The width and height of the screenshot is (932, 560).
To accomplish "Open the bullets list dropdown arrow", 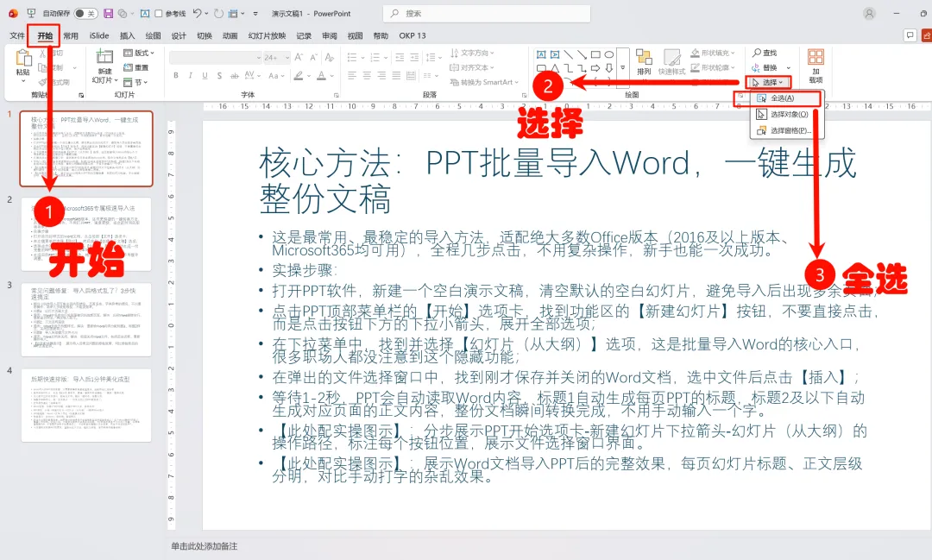I will [x=362, y=57].
